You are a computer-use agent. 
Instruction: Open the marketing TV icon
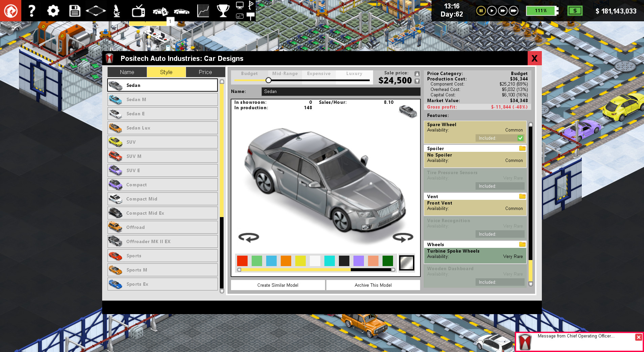click(x=139, y=10)
